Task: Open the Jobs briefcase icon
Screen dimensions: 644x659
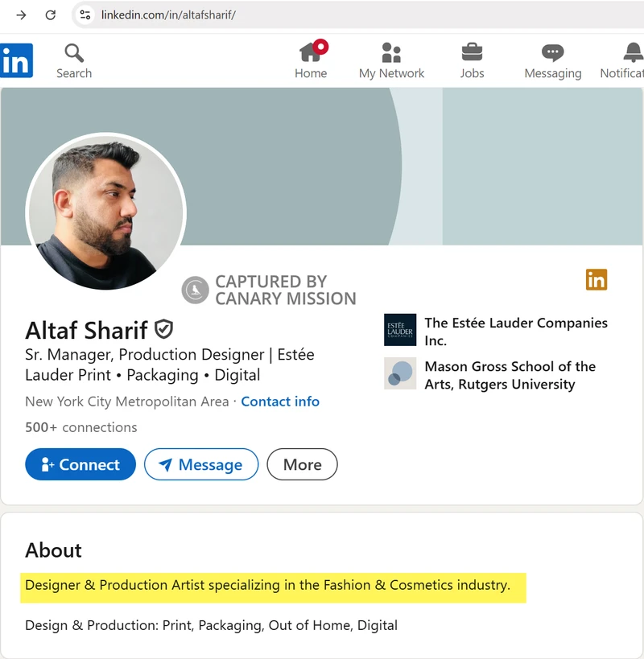Action: tap(472, 52)
